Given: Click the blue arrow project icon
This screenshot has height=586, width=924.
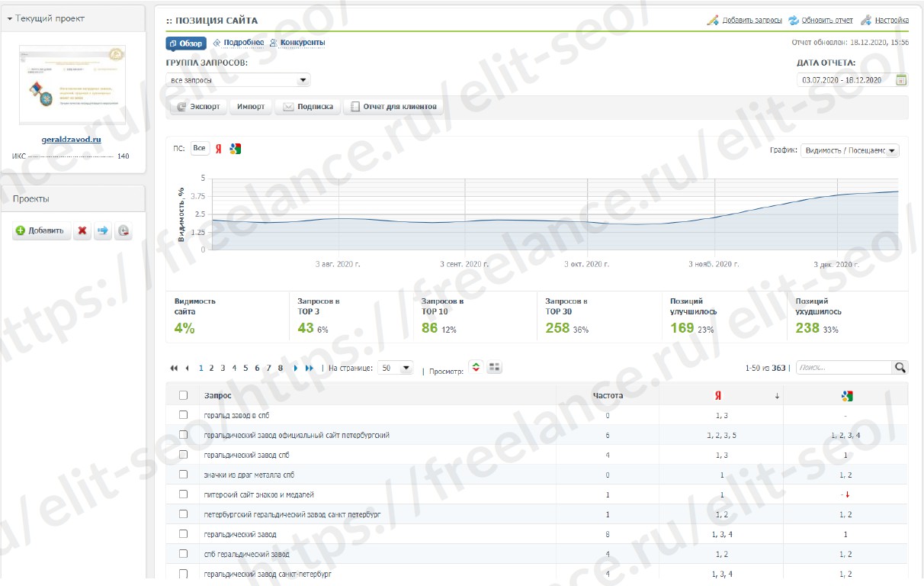Looking at the screenshot, I should pos(103,230).
